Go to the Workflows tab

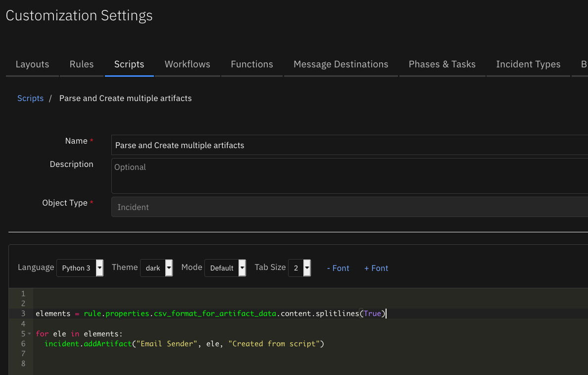click(187, 64)
